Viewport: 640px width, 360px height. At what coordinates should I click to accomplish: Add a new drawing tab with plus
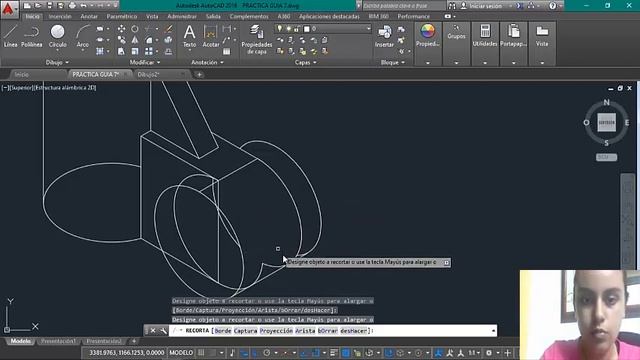[199, 75]
